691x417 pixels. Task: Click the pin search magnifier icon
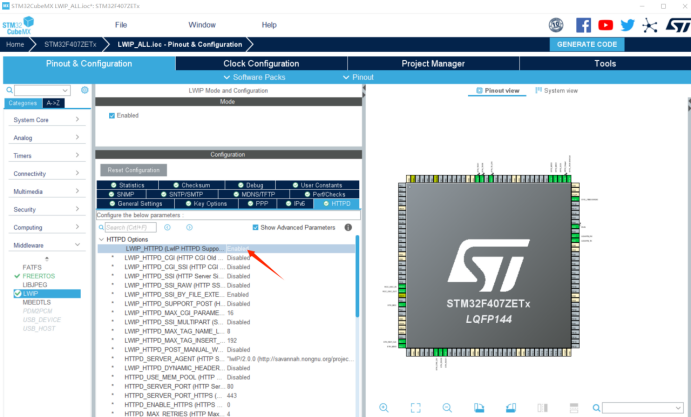[596, 408]
